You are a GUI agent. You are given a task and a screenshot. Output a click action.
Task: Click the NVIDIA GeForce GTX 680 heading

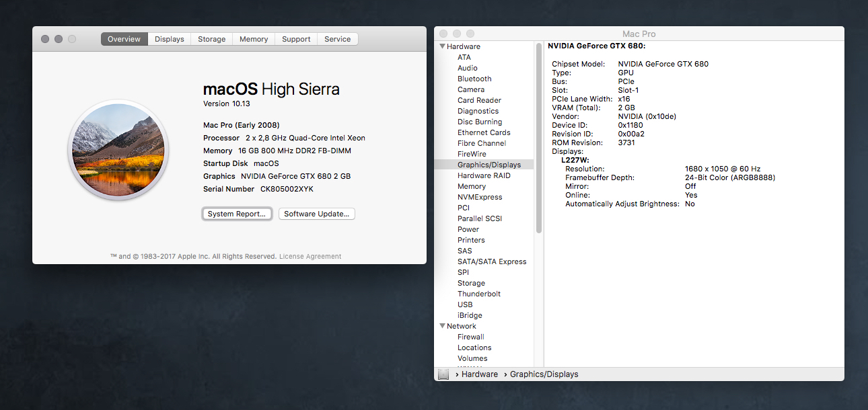(597, 46)
